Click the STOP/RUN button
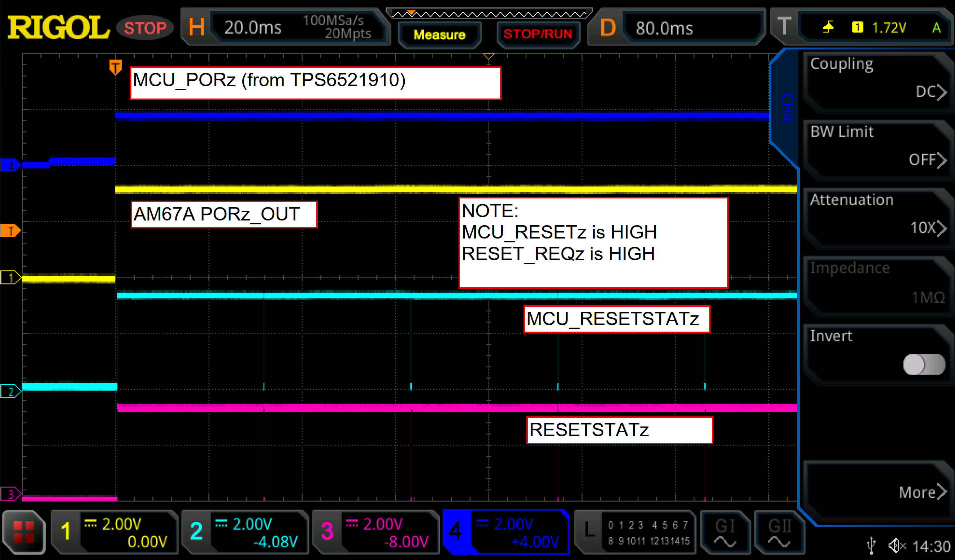The height and width of the screenshot is (560, 955). coord(538,34)
